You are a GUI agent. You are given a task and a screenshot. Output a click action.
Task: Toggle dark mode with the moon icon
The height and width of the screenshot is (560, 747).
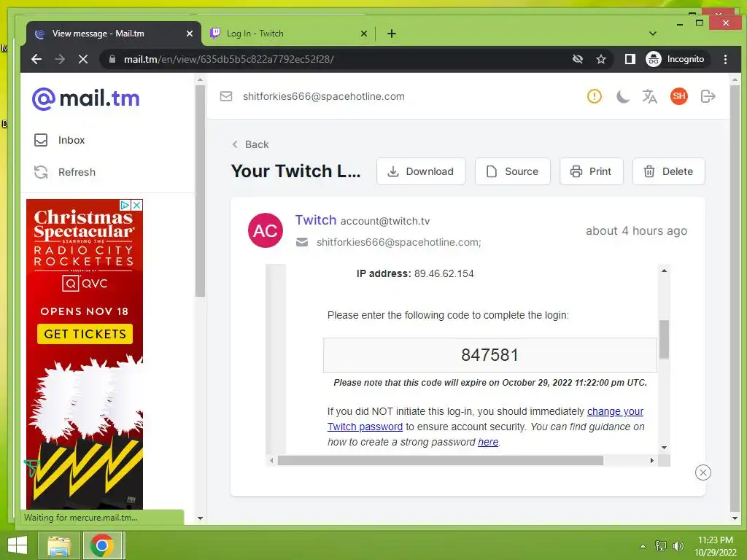(622, 96)
